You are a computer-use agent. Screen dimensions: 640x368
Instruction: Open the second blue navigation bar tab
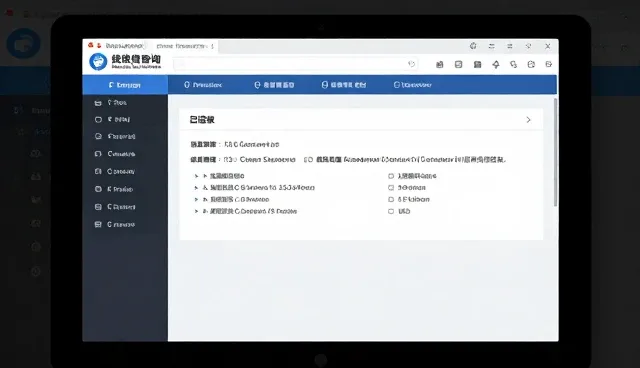click(x=274, y=85)
